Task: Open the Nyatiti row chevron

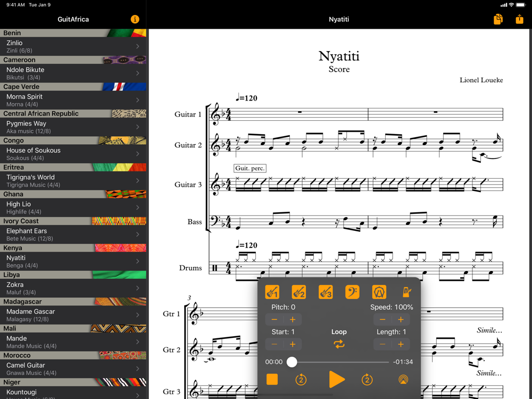Action: point(138,261)
